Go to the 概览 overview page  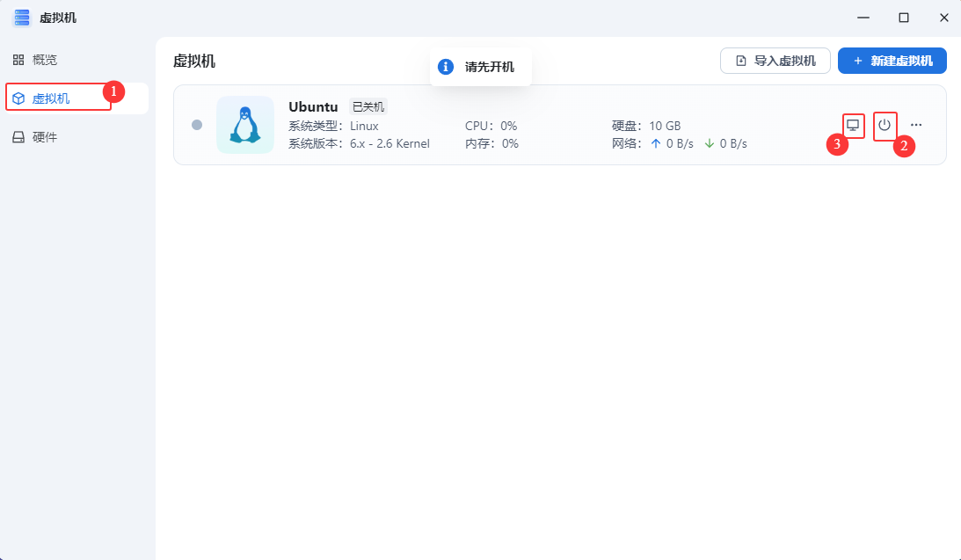pyautogui.click(x=44, y=60)
